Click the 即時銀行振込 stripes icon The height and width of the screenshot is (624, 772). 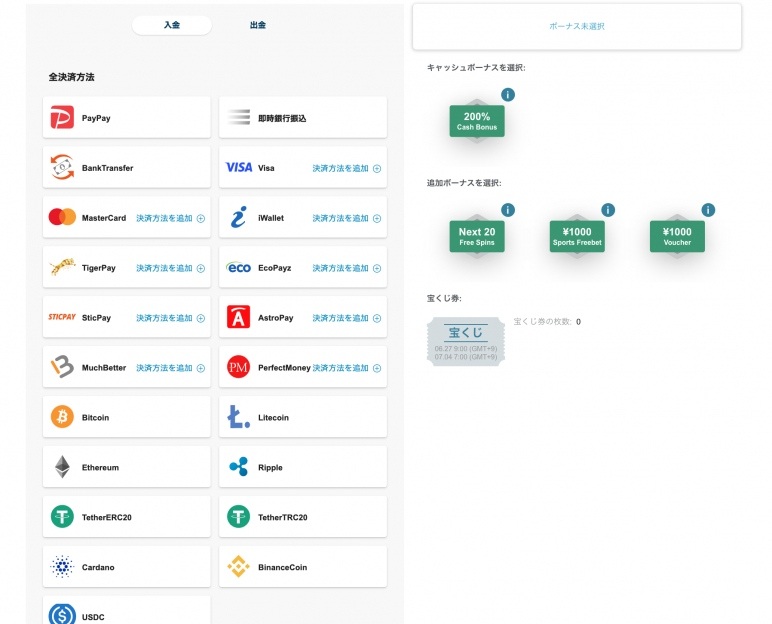239,117
